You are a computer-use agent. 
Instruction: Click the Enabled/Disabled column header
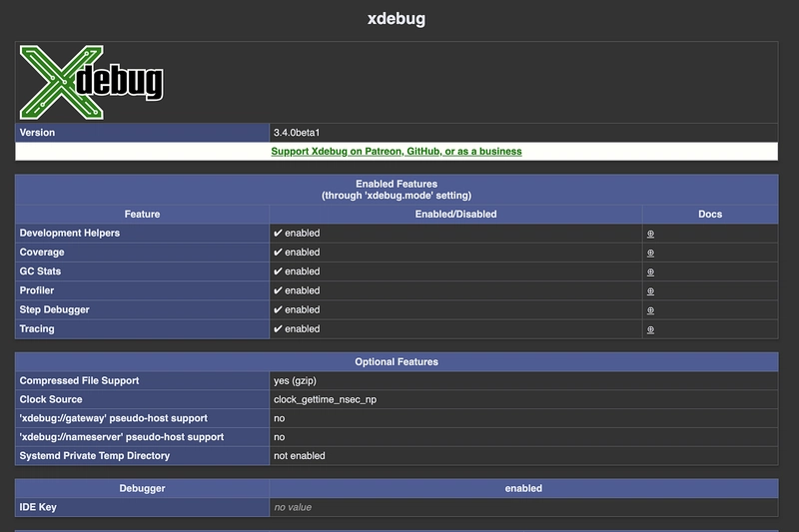[455, 215]
